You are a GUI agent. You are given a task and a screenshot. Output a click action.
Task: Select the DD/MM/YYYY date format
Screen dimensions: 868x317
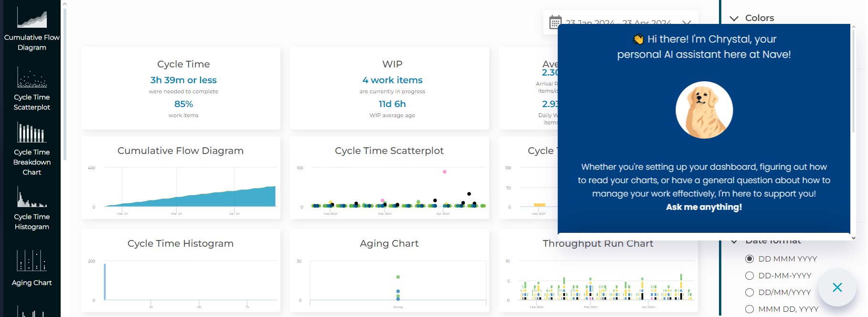pos(750,292)
